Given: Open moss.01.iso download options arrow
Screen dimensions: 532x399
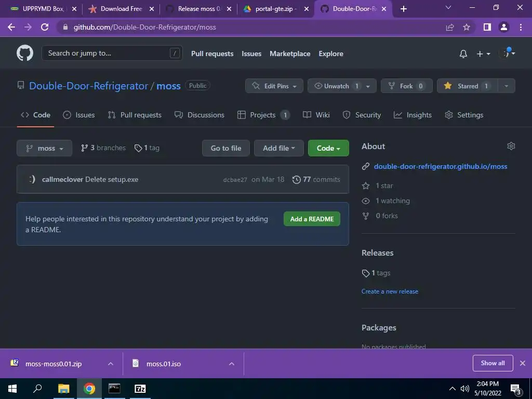Looking at the screenshot, I should coord(232,364).
